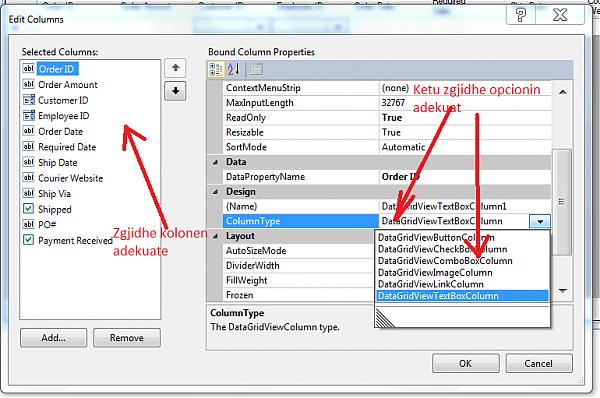Select the ContextMenuStrip property row
This screenshot has height=398, width=600.
tap(387, 88)
